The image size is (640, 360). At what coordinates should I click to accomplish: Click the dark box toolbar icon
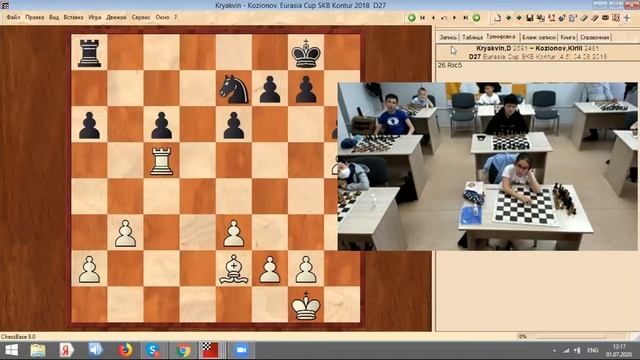point(605,18)
